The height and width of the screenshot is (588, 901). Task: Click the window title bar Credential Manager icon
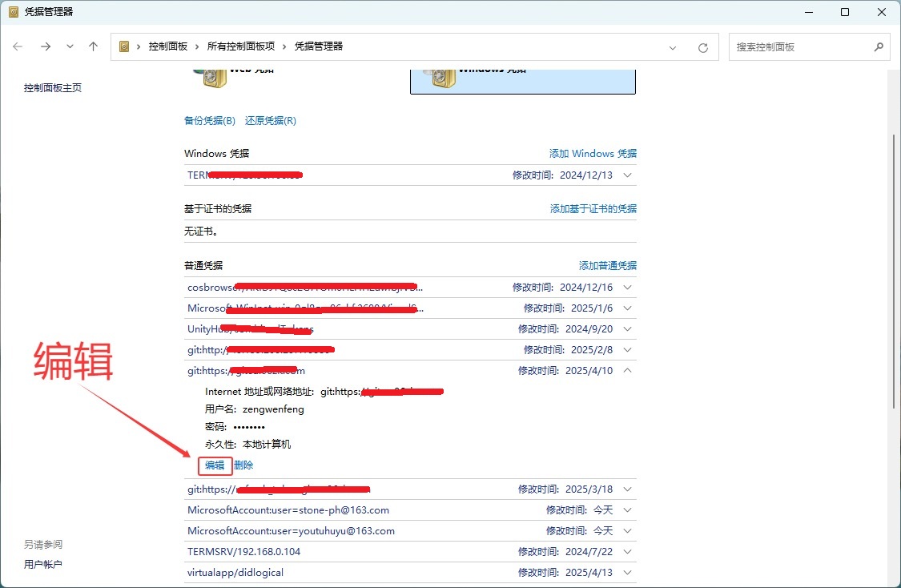tap(14, 11)
